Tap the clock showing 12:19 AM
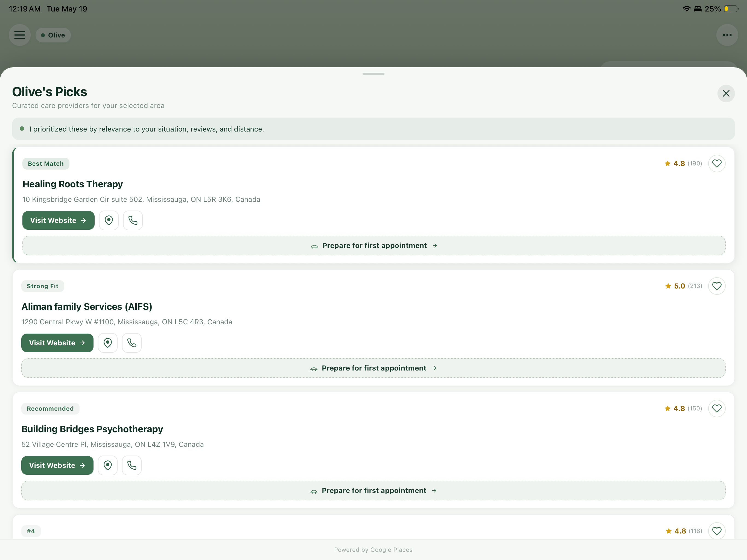The height and width of the screenshot is (560, 747). [25, 9]
